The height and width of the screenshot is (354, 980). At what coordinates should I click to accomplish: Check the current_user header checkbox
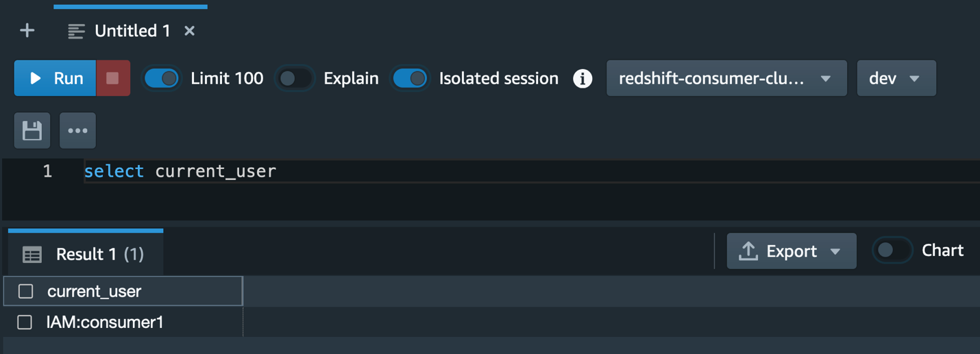[x=26, y=291]
